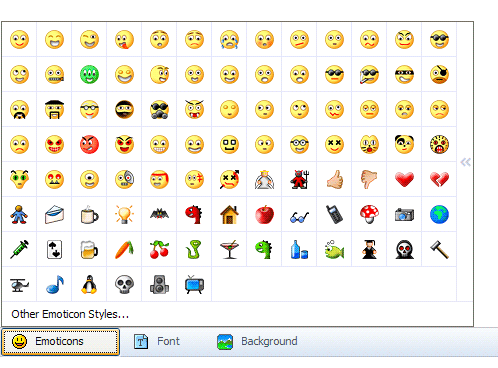Insert the broken heart emoticon
The width and height of the screenshot is (498, 368).
pos(439,179)
